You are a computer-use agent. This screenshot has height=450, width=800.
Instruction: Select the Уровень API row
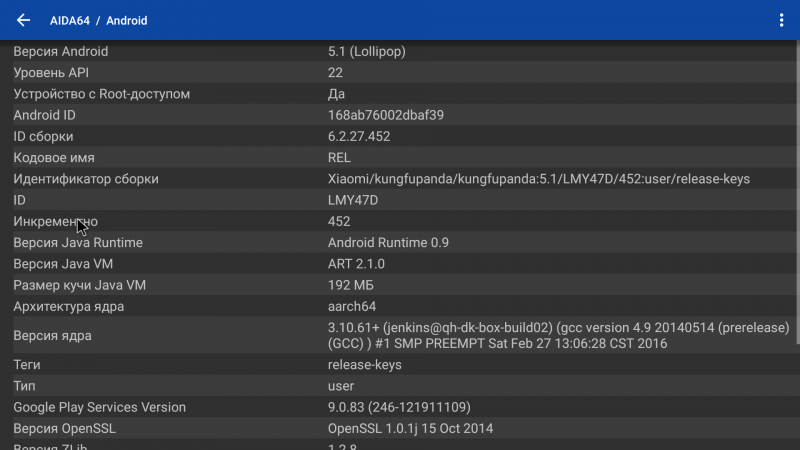point(400,72)
